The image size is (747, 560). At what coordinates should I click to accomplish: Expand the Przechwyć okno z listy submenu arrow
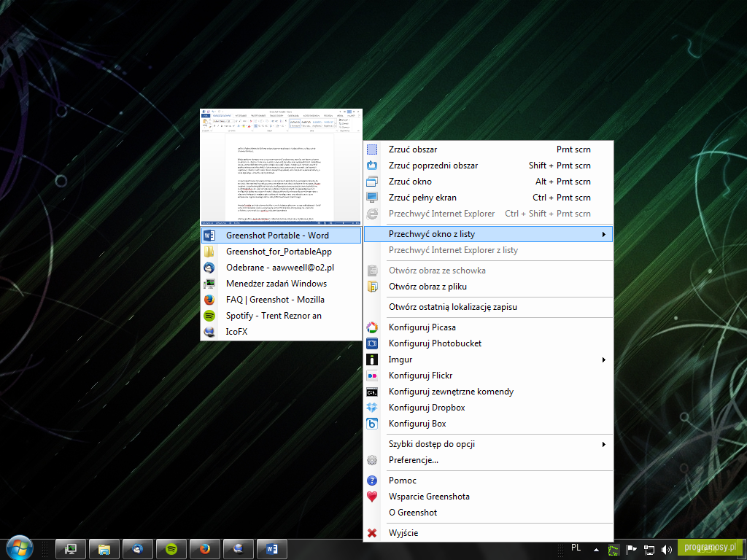click(603, 234)
